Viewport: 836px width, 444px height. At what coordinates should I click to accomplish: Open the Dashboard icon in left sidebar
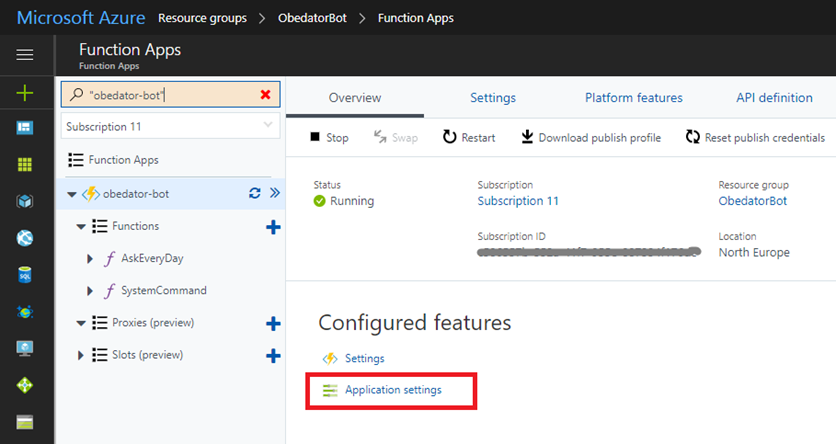(25, 128)
